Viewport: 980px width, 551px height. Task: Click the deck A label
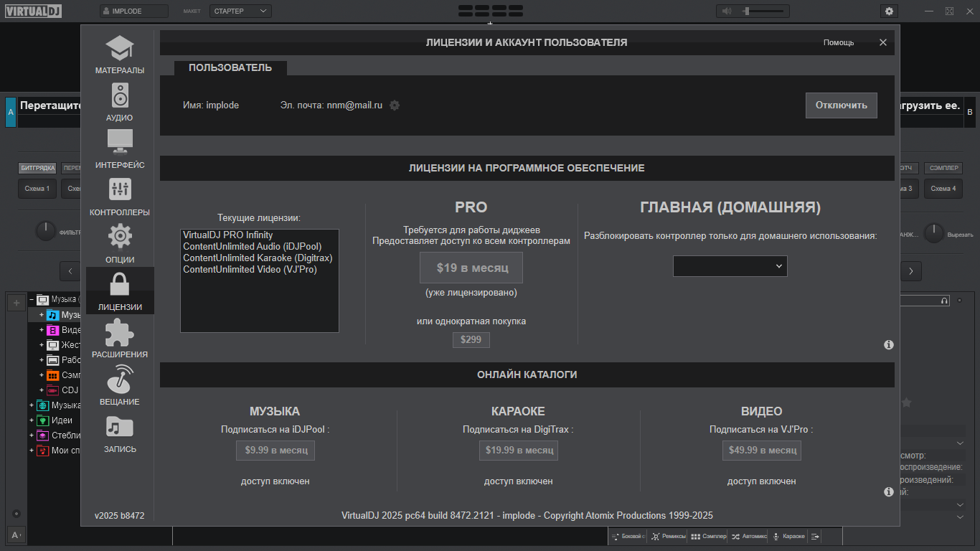(x=10, y=113)
